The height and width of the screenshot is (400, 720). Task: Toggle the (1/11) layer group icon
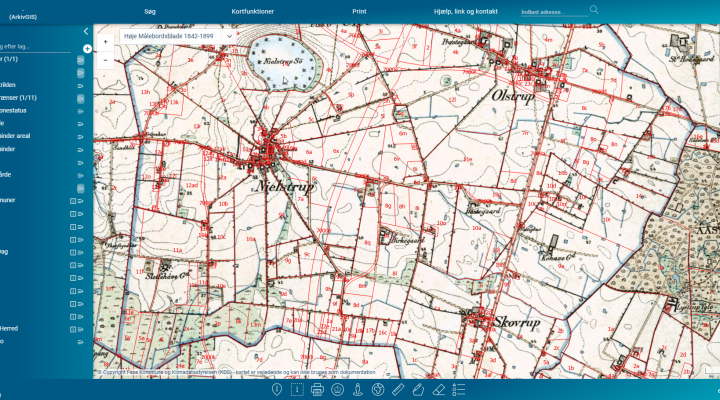(x=80, y=98)
